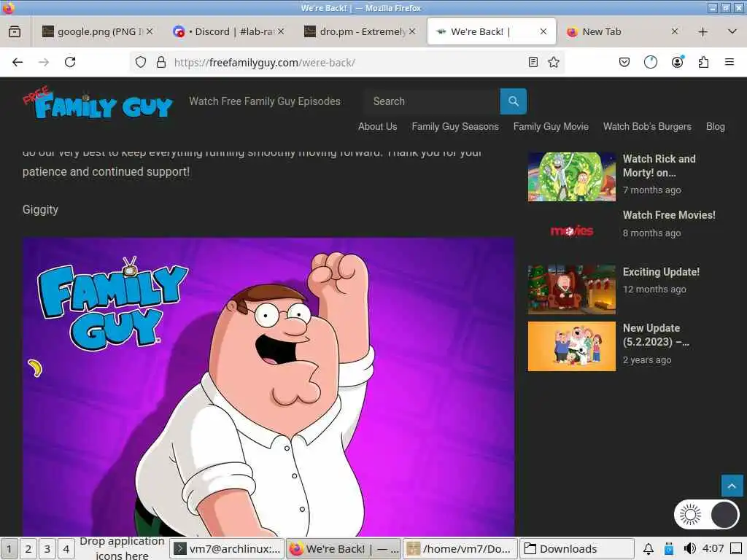Image resolution: width=747 pixels, height=560 pixels.
Task: Open the New Update (5.2.2023) post link
Action: [656, 335]
